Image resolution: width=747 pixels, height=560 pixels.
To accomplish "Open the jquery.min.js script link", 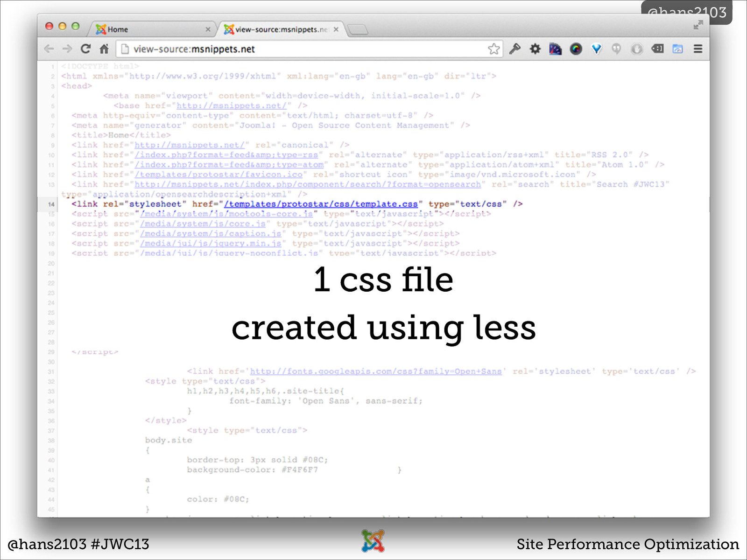I will (211, 243).
